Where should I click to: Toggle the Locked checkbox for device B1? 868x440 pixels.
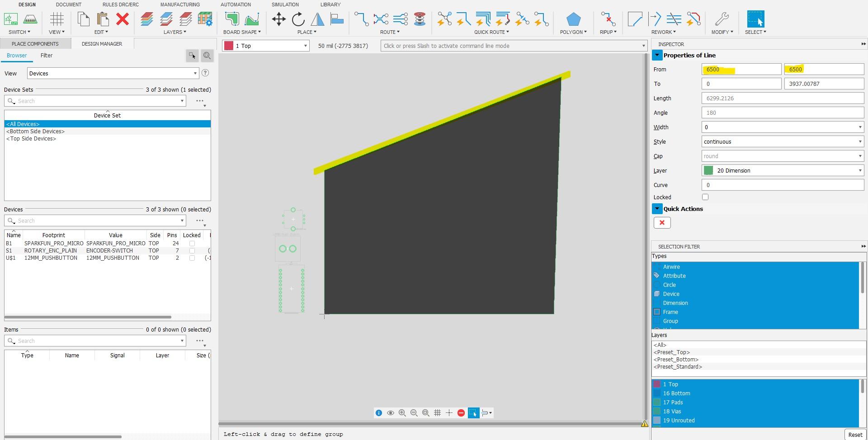[x=192, y=243]
